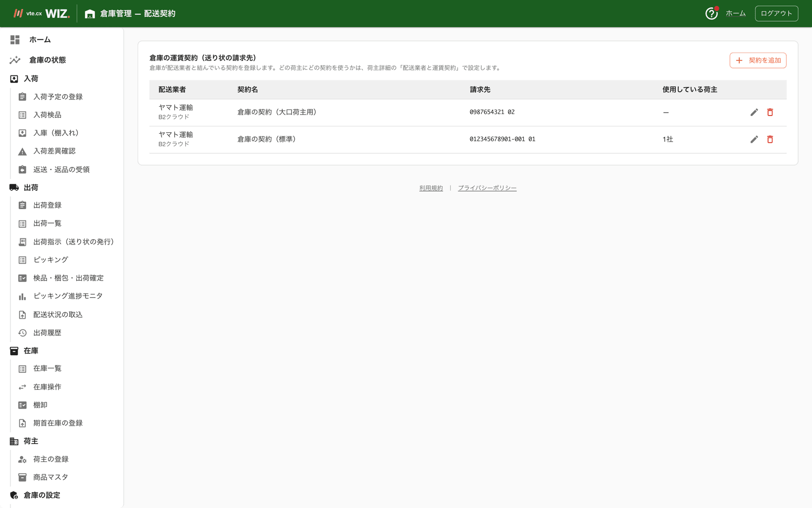Viewport: 812px width, 508px height.
Task: Open 入荷検品 in sidebar
Action: (x=47, y=115)
